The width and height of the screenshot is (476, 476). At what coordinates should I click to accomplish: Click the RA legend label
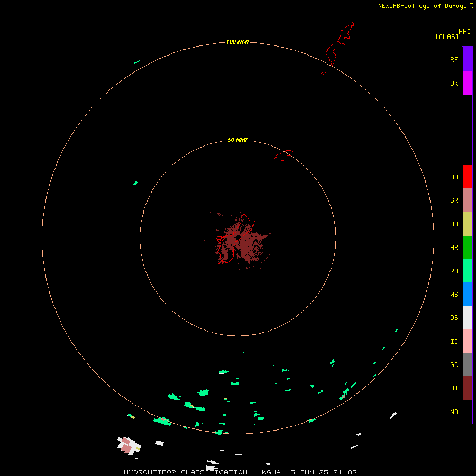[454, 271]
